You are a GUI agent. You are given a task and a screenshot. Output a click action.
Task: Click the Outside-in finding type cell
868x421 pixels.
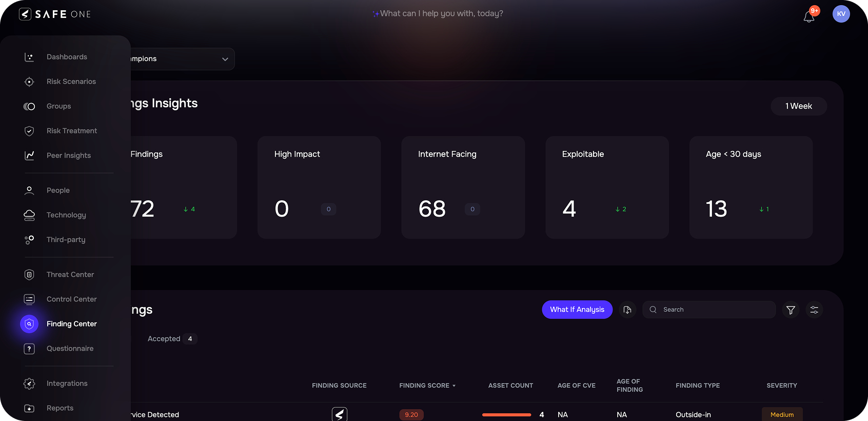pos(693,415)
